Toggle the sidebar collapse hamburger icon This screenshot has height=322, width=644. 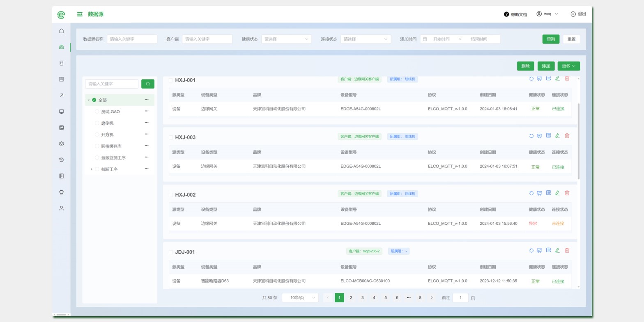pyautogui.click(x=80, y=14)
